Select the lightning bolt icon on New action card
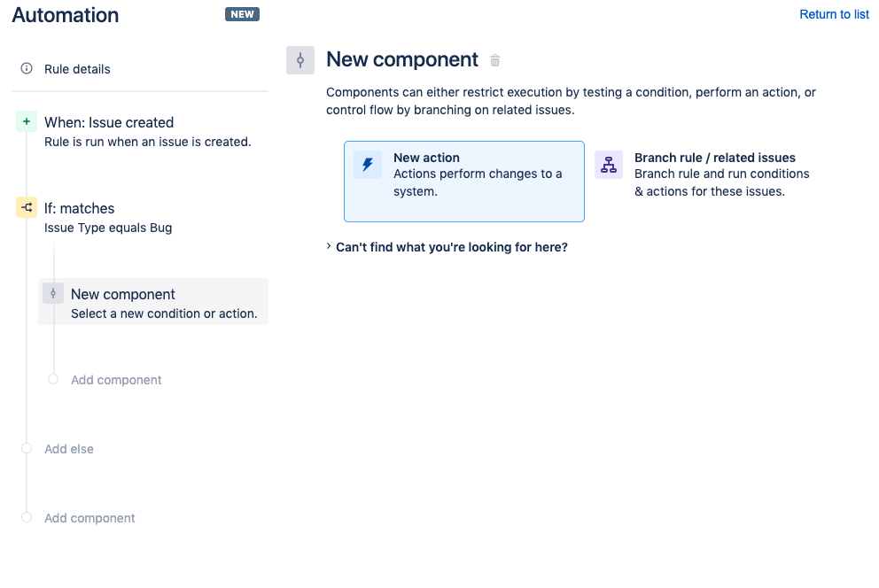The image size is (879, 588). (368, 165)
